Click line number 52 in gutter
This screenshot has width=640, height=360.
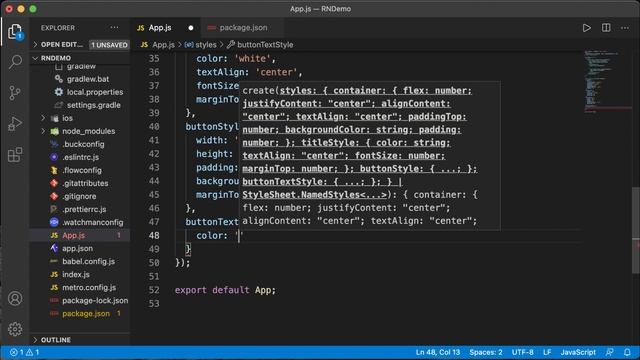(154, 290)
